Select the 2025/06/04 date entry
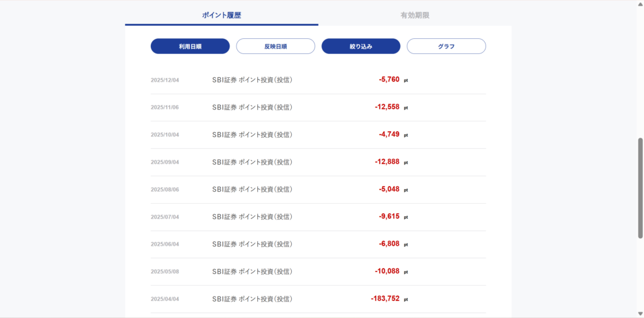The width and height of the screenshot is (644, 318). (x=165, y=244)
